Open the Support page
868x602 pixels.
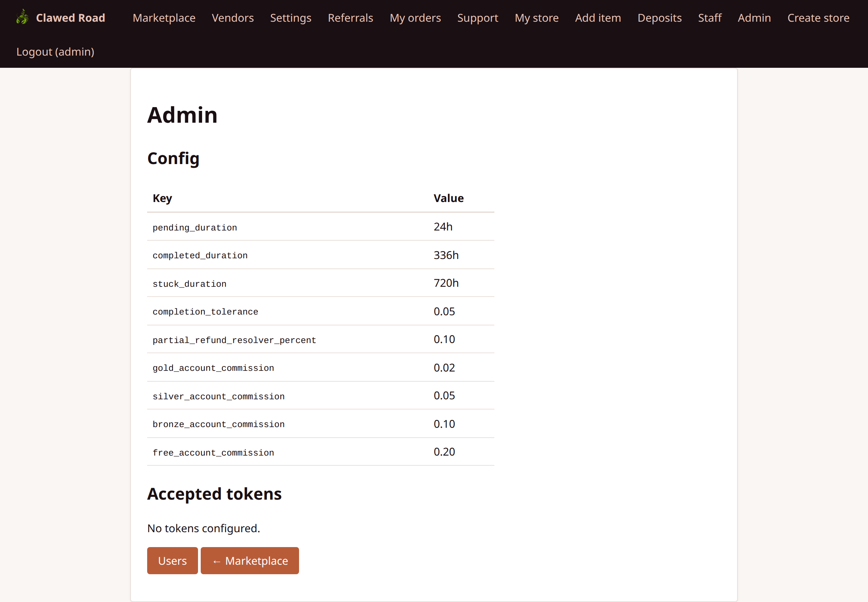(x=477, y=18)
